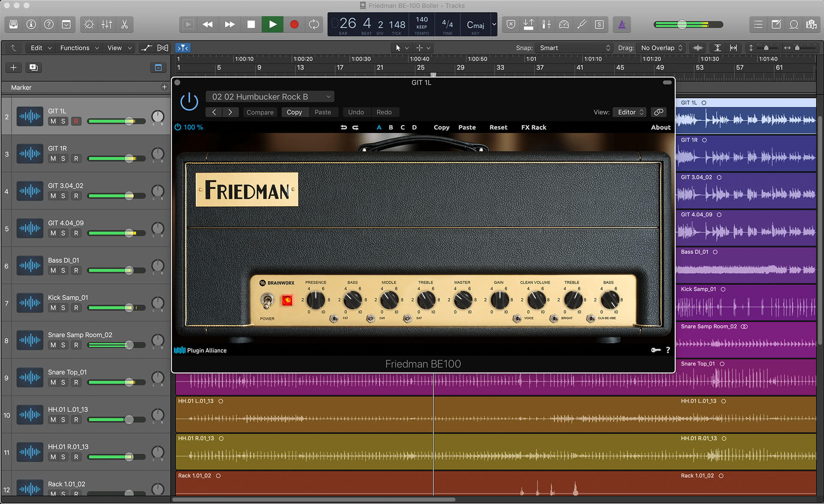824x504 pixels.
Task: Click the Plugin Alliance key icon
Action: click(656, 350)
